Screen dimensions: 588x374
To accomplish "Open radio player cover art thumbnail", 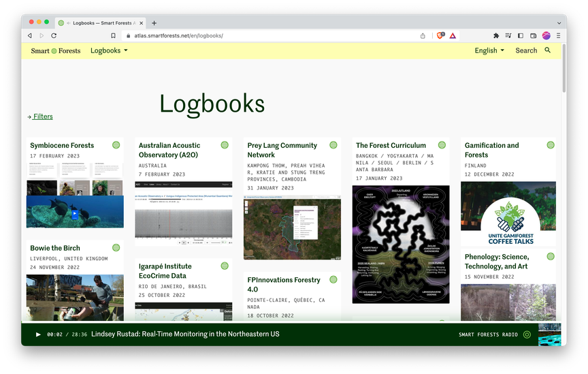I will [x=550, y=334].
